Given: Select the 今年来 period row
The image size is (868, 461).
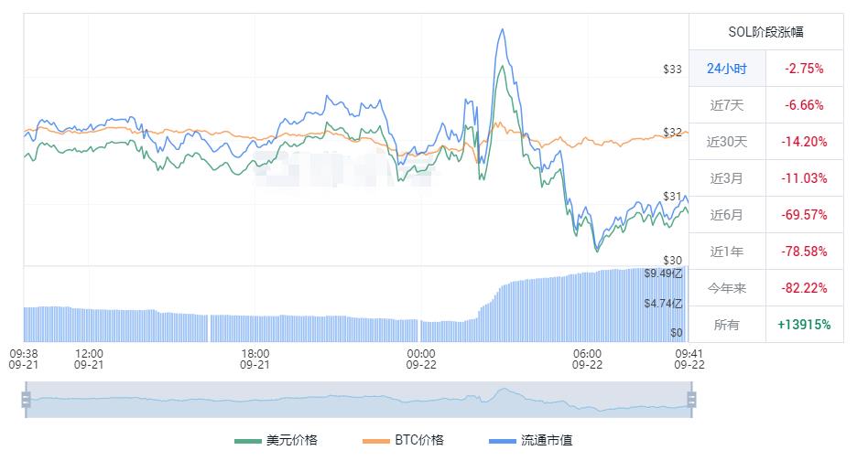Looking at the screenshot, I should tap(727, 288).
